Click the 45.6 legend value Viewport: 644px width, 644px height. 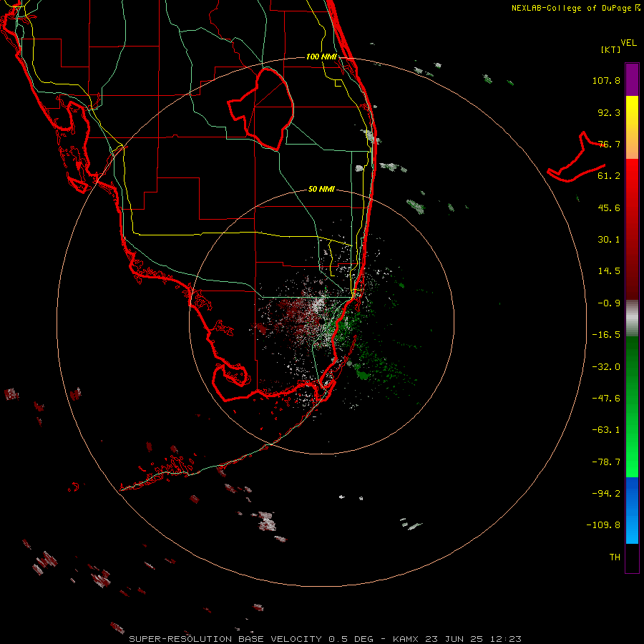(x=609, y=208)
